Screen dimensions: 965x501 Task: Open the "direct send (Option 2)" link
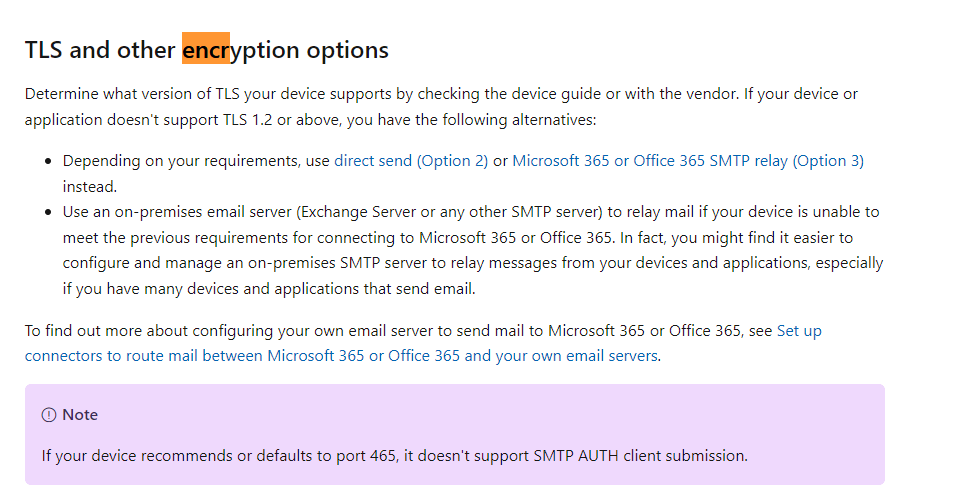411,161
